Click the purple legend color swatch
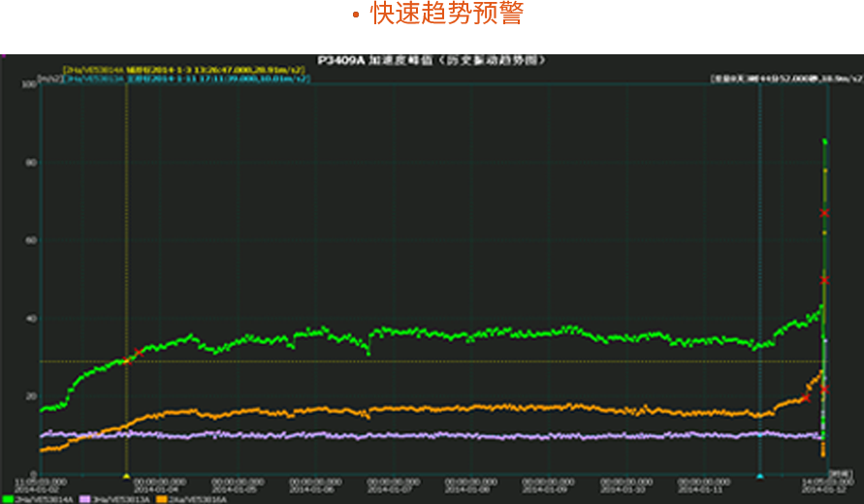864x504 pixels. (x=85, y=499)
